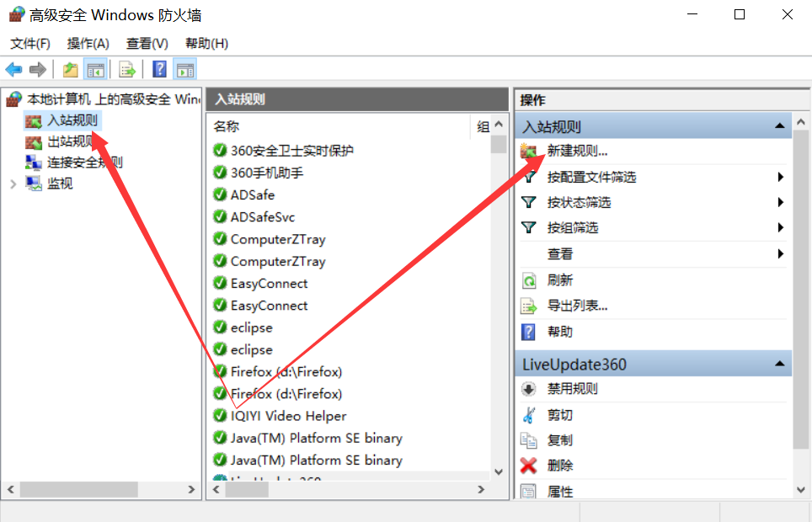Click the rule list horizontal scrollbar right arrow
Viewport: 812px width, 522px height.
481,489
